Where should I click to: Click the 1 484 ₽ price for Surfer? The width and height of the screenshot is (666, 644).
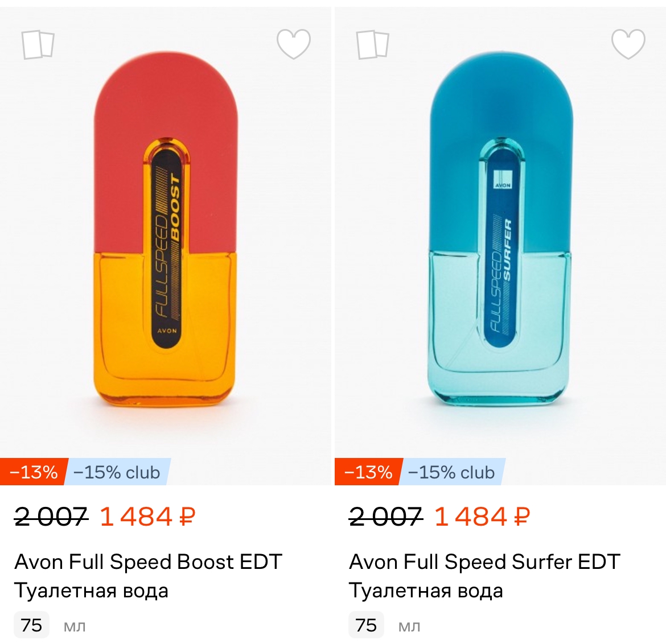(482, 517)
